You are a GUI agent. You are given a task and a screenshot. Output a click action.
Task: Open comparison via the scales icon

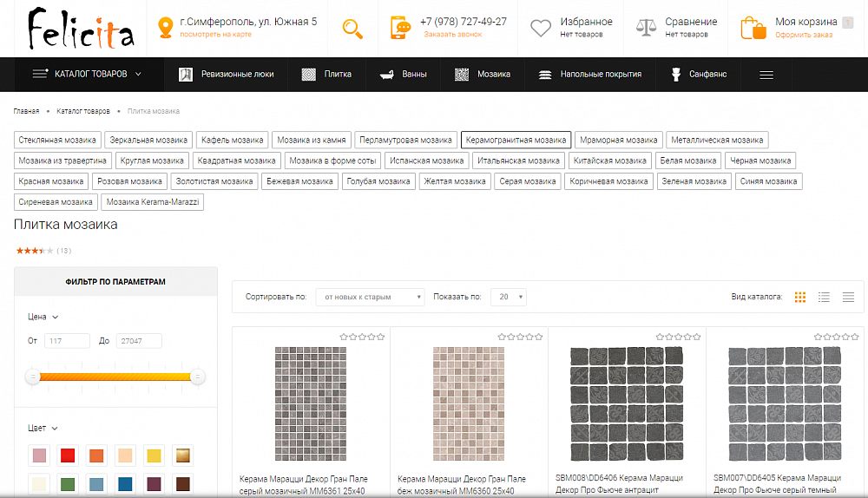(646, 27)
